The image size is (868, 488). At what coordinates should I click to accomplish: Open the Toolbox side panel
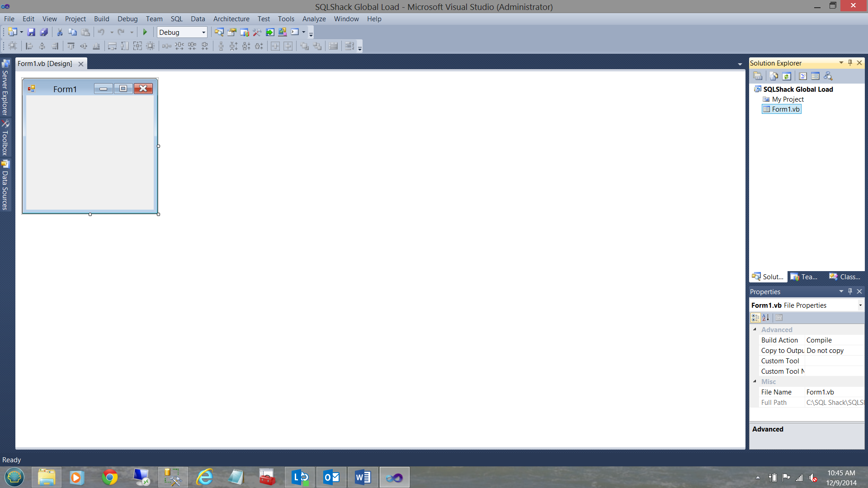point(5,138)
